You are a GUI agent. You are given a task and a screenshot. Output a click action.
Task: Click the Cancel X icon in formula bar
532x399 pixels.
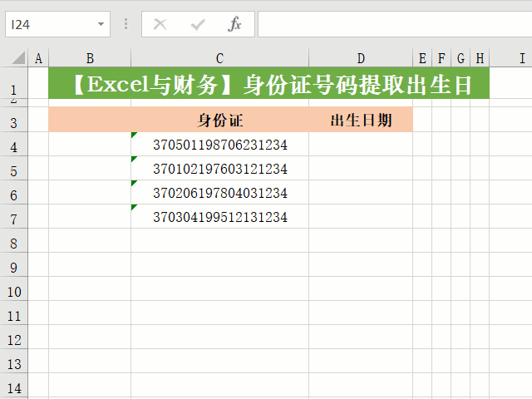click(160, 24)
